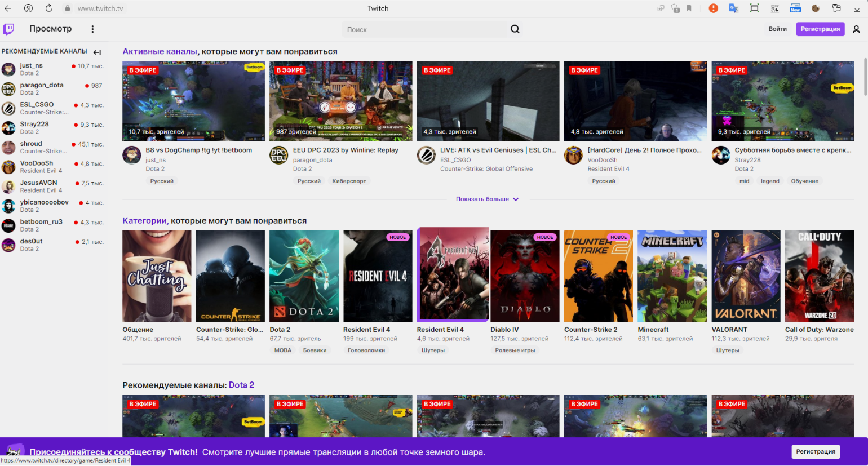Click the page vertical scrollbar
868x466 pixels.
865,76
